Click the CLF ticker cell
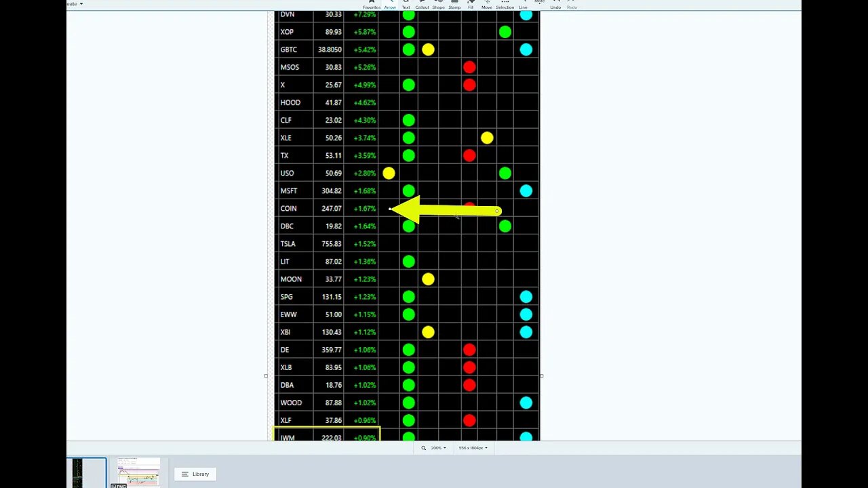868x488 pixels. click(x=296, y=120)
